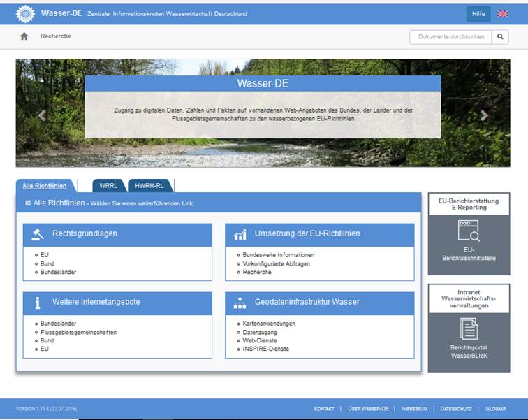The image size is (528, 420).
Task: Click the gavel icon beside Rechtsgrundlagen
Action: (x=38, y=234)
